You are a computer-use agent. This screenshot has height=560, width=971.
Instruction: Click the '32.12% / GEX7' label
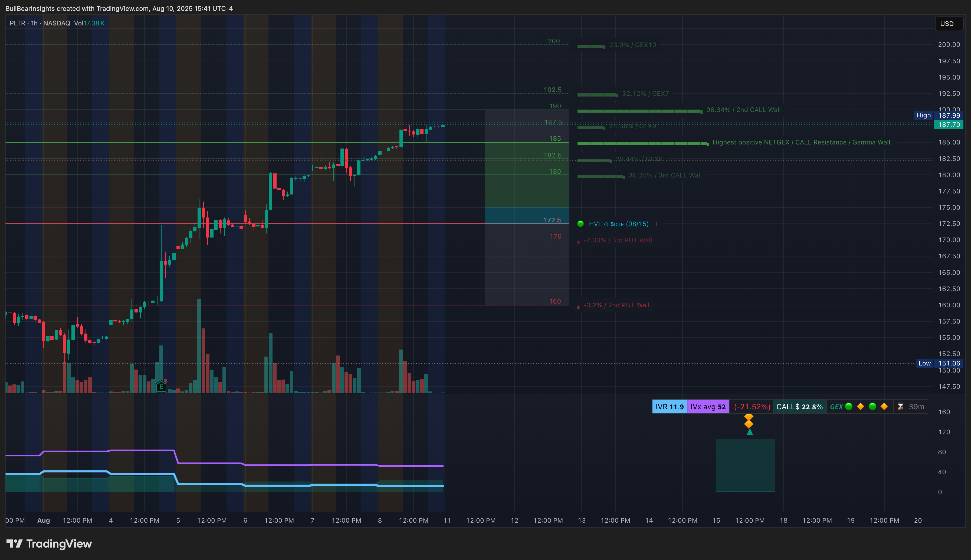[x=645, y=94]
